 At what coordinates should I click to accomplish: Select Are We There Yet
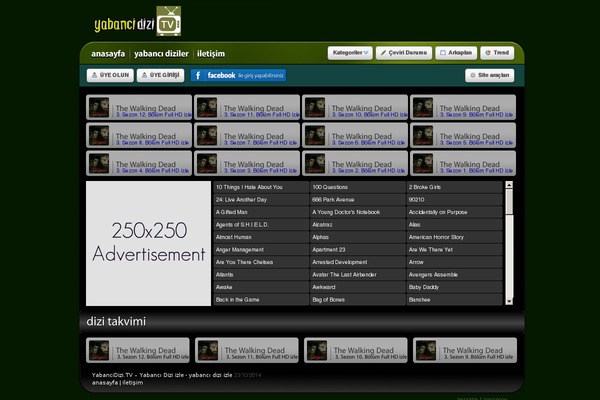pos(454,250)
